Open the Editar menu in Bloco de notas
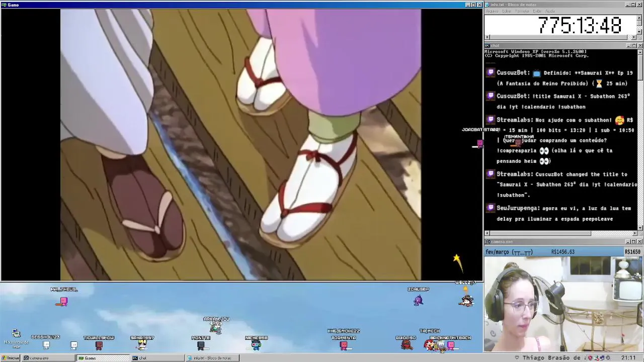This screenshot has height=362, width=644. 507,11
